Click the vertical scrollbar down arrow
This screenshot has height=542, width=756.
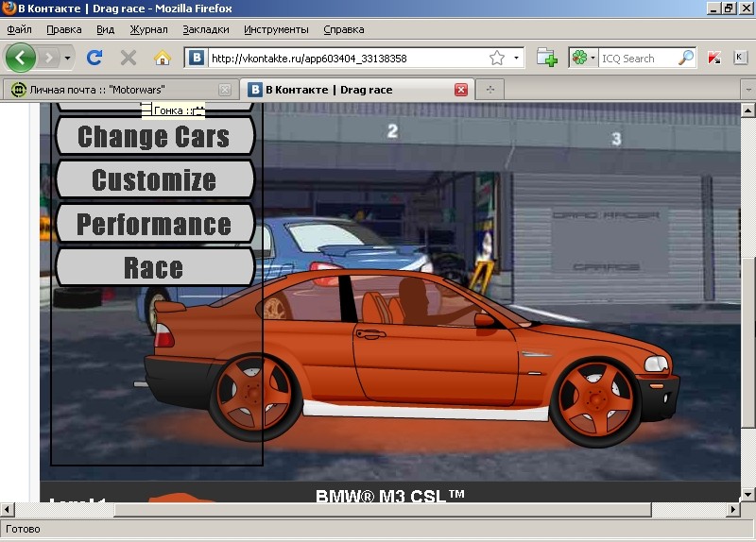747,494
